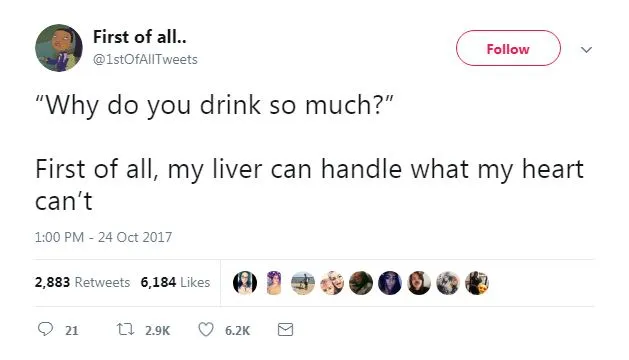This screenshot has width=629, height=360.
Task: Open the 1:00 PM - 24 Oct 2017 timestamp
Action: point(103,237)
